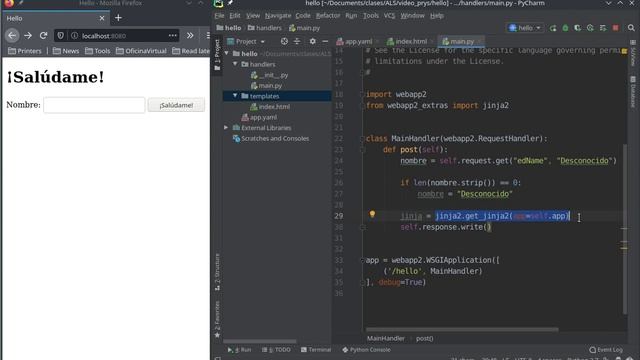Select Scratches and Consoles node
The width and height of the screenshot is (640, 360).
(271, 138)
